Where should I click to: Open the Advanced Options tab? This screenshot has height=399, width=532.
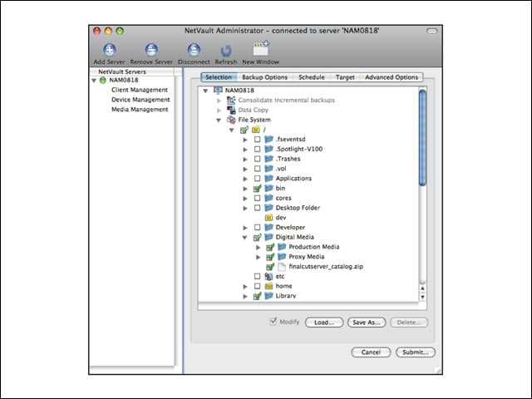[392, 77]
